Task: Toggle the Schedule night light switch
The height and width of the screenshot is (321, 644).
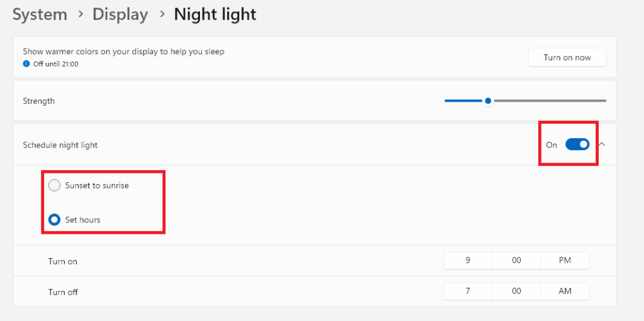Action: (x=577, y=144)
